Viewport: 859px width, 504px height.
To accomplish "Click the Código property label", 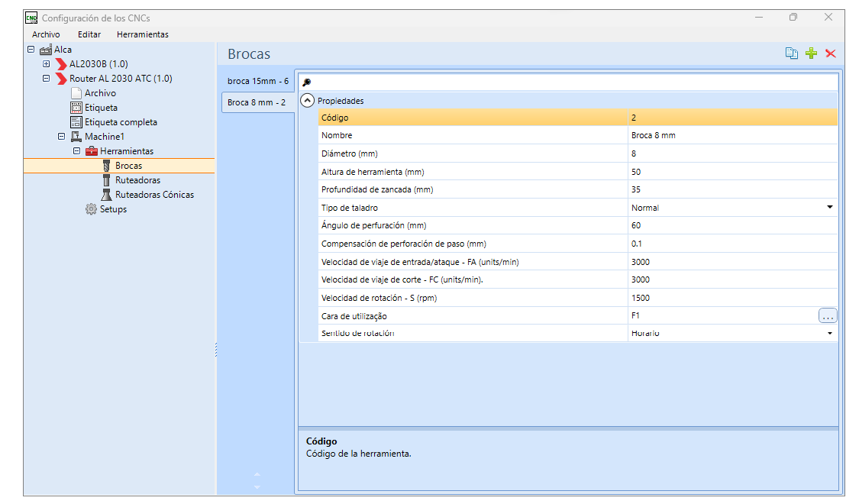I will click(x=334, y=118).
